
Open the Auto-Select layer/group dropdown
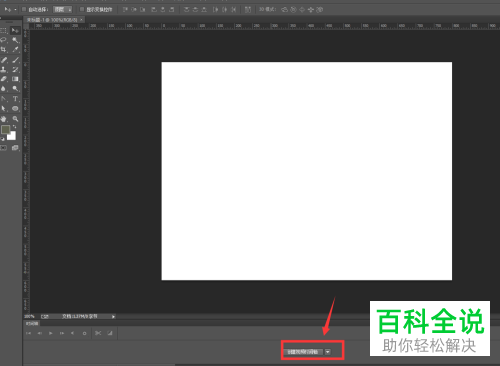coord(63,10)
